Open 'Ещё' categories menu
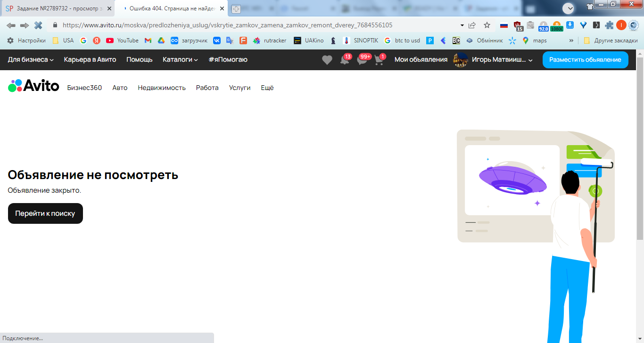This screenshot has height=343, width=644. click(x=267, y=88)
